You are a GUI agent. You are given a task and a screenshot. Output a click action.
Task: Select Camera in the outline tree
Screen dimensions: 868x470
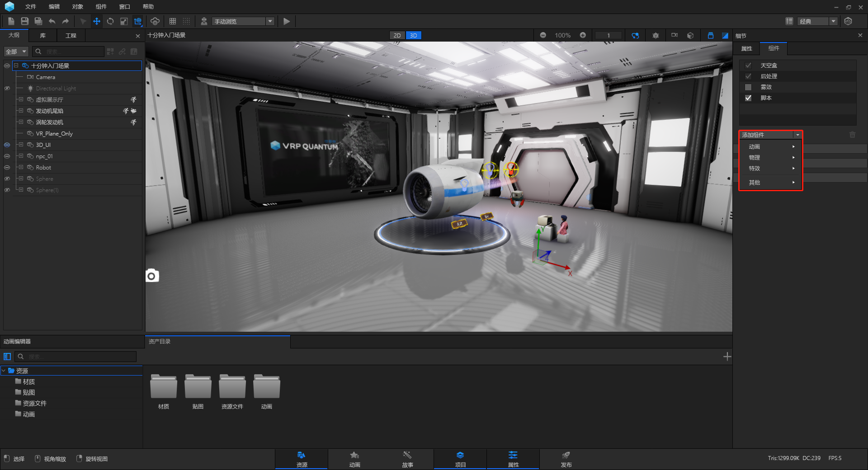coord(46,77)
